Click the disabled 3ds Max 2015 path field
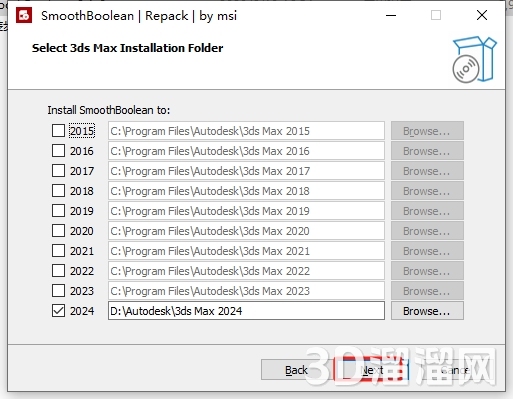Viewport: 513px width, 399px height. [246, 131]
